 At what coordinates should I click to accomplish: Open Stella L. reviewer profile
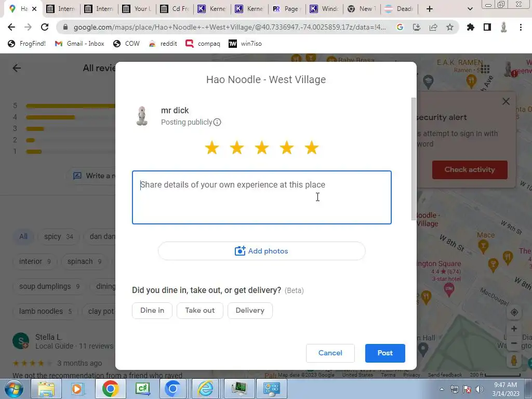point(49,337)
